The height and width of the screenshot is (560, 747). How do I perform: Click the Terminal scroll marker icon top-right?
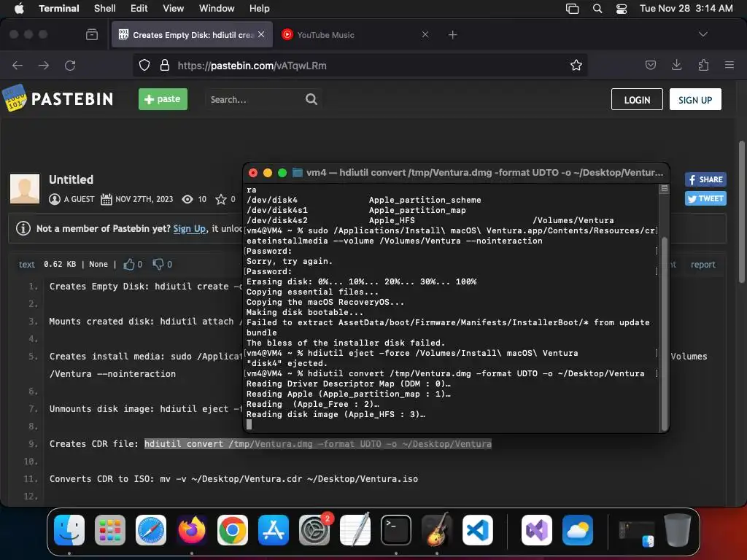click(664, 189)
